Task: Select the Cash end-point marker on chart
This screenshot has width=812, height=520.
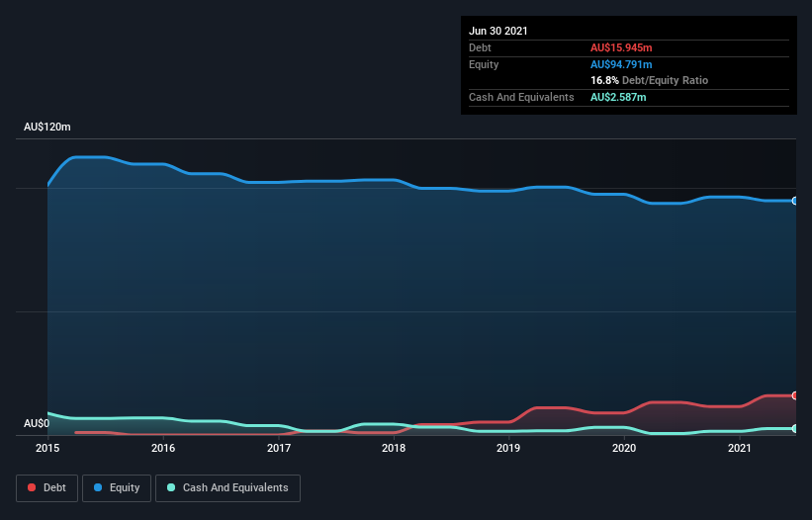Action: tap(795, 428)
